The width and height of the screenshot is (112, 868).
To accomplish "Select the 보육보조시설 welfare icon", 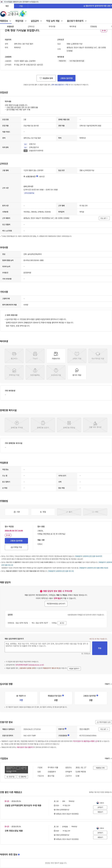I will click(56, 372).
